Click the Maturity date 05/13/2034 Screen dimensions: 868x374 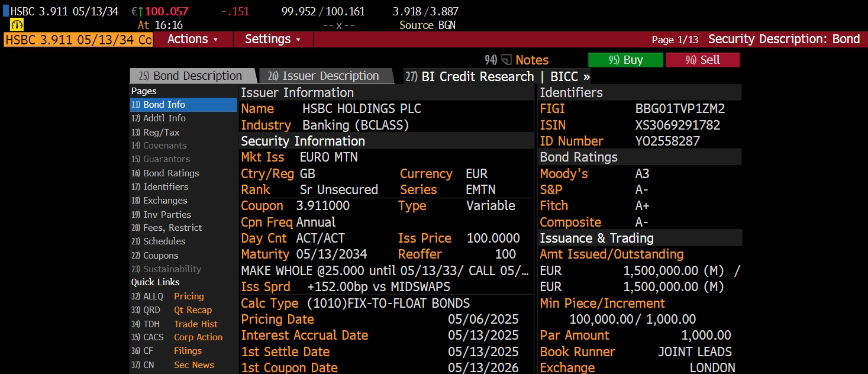click(x=331, y=254)
